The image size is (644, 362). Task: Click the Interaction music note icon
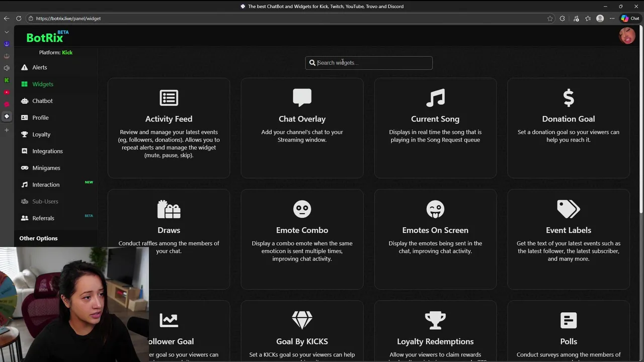point(24,185)
